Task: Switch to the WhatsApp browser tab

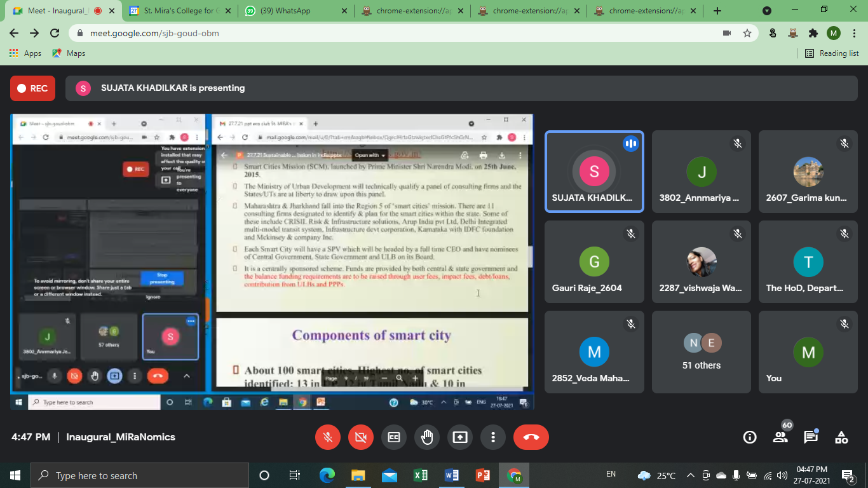Action: pos(292,11)
